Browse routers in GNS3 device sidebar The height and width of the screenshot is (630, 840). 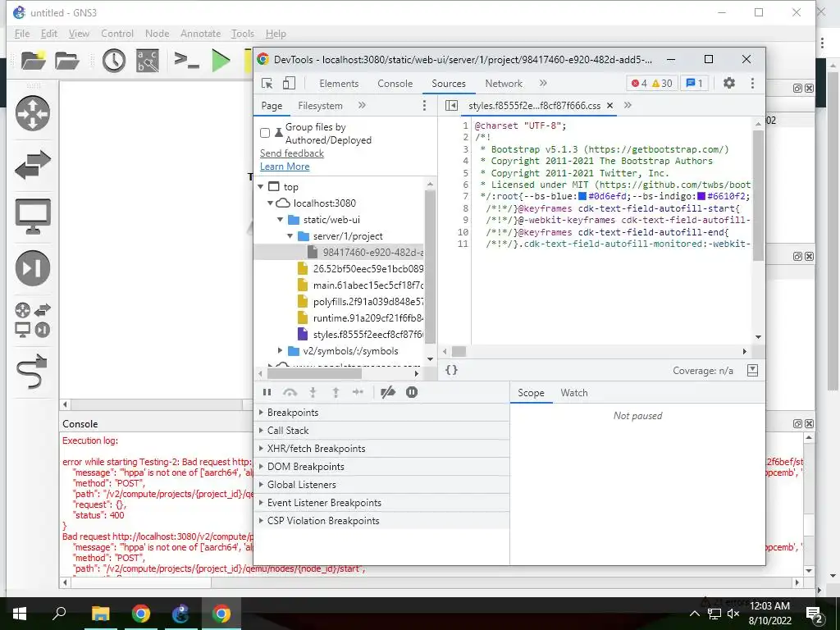33,113
